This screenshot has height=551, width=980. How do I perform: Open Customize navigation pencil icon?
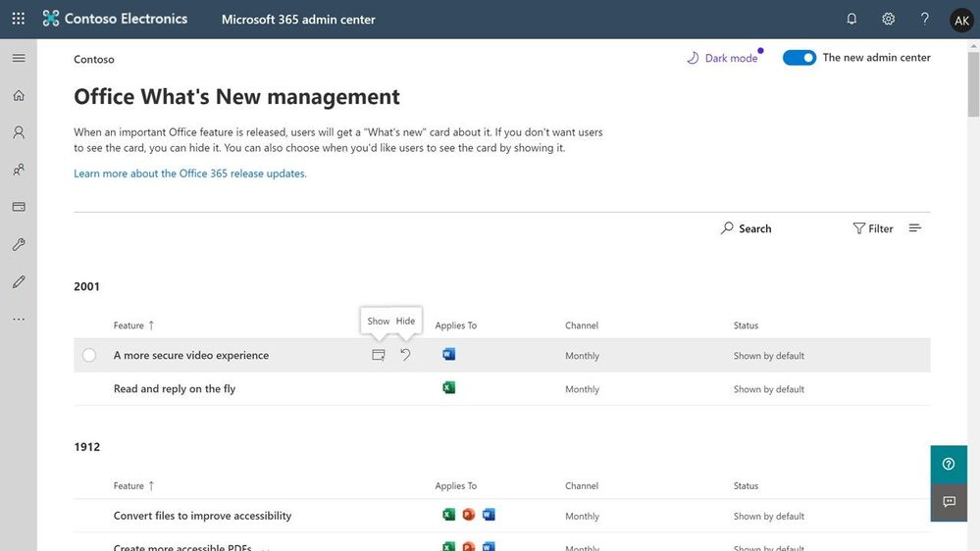click(x=19, y=281)
